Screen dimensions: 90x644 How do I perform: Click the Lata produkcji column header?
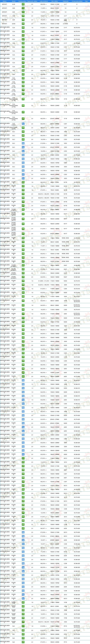tap(44, 1)
